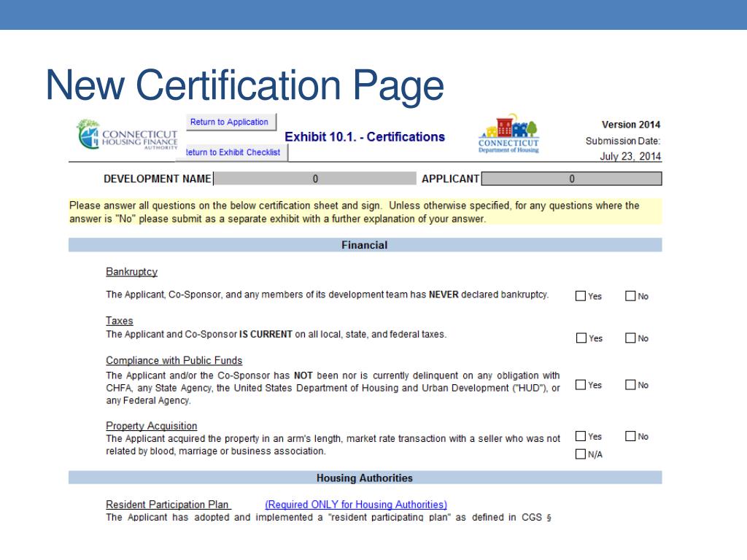Click the Connecticut Department of Housing logo
This screenshot has width=747, height=560.
(508, 133)
